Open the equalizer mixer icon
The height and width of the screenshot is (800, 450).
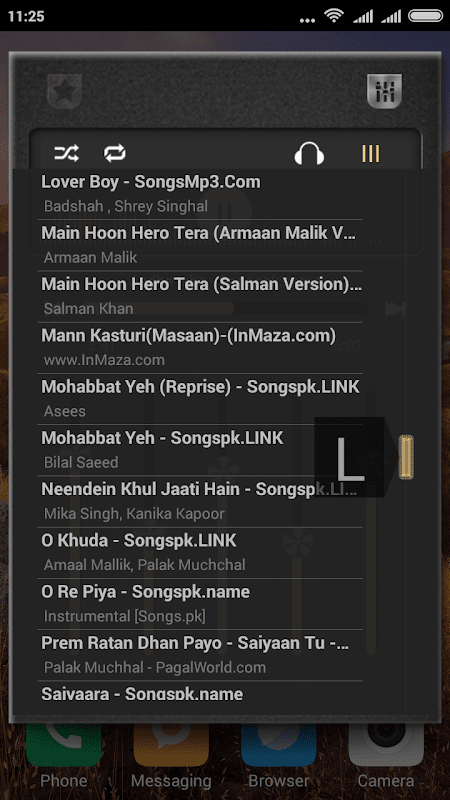[384, 91]
